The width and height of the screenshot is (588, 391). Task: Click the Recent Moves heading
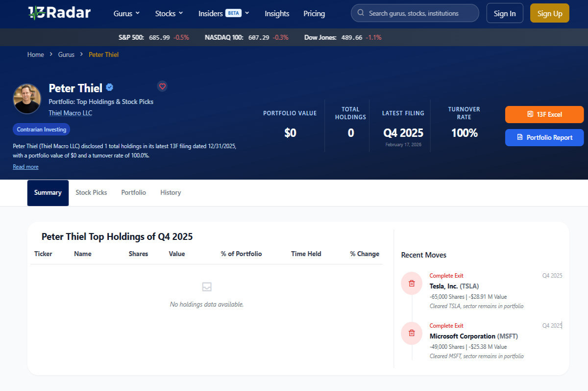pos(424,255)
